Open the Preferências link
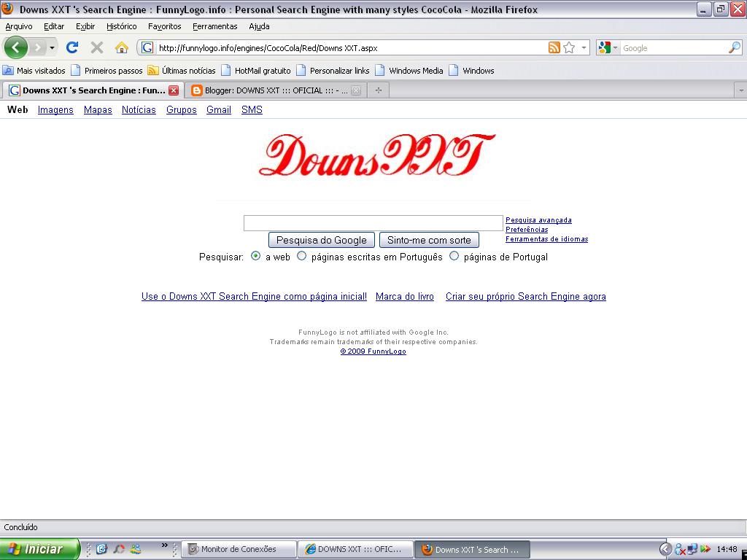The height and width of the screenshot is (560, 747). (x=527, y=230)
